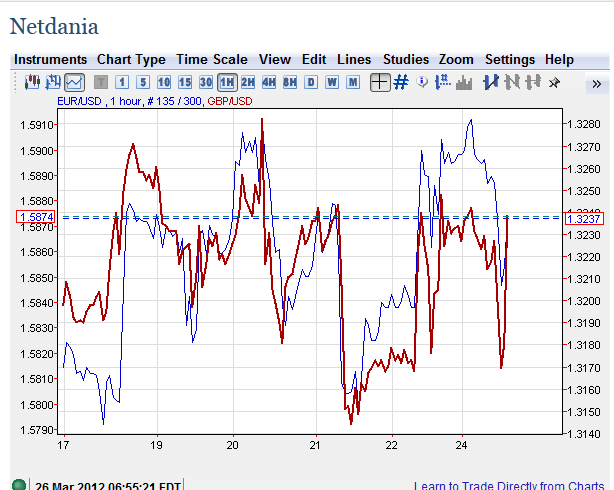Click the tick (T) time scale icon
Screen dimensions: 614x490
pos(101,82)
